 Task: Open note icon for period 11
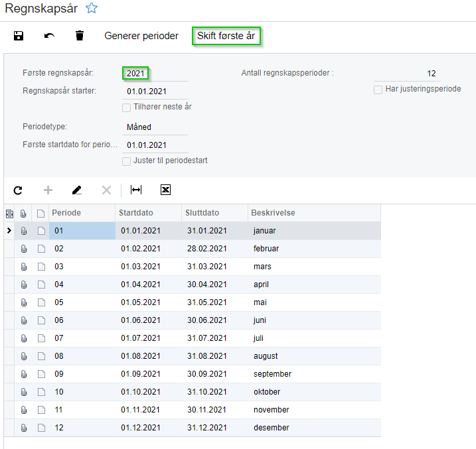point(41,410)
